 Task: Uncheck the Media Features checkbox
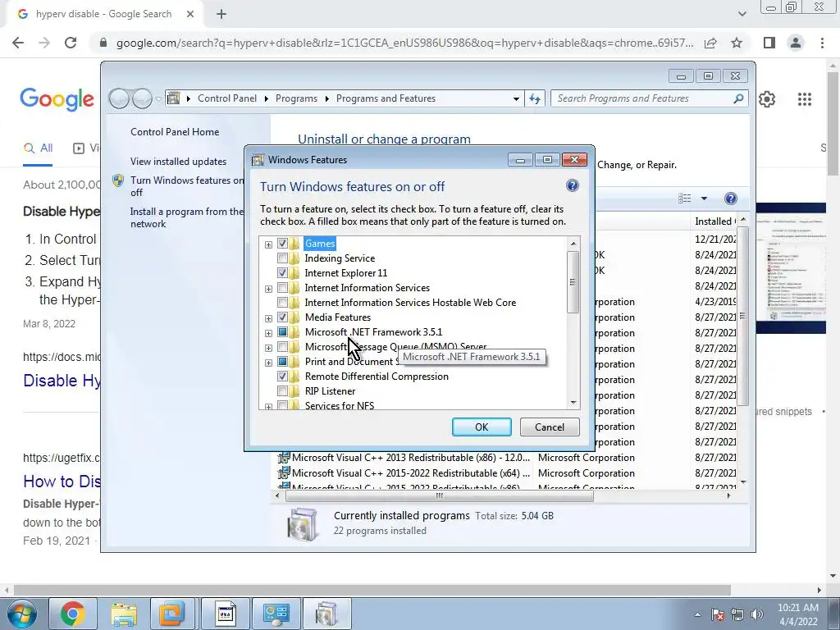[282, 317]
